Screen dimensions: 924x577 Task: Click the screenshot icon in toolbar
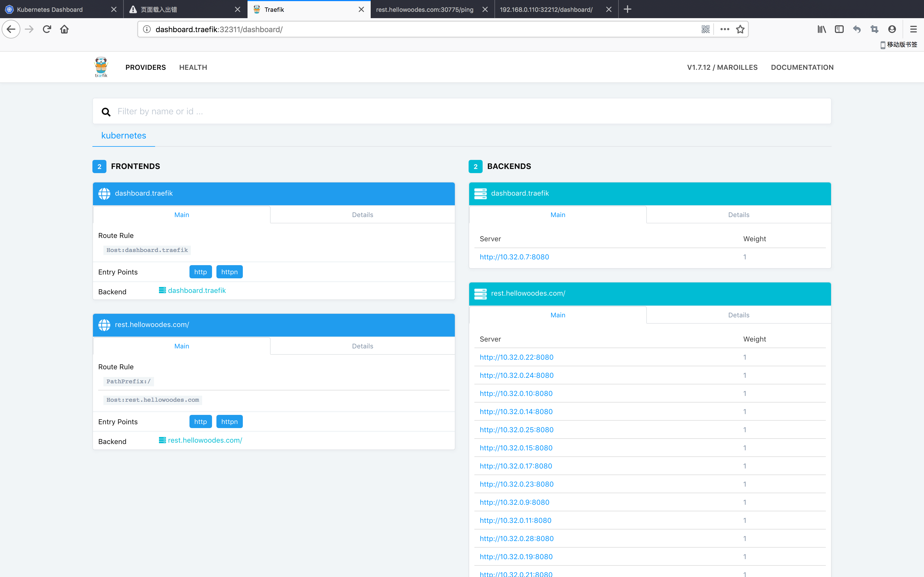point(875,29)
